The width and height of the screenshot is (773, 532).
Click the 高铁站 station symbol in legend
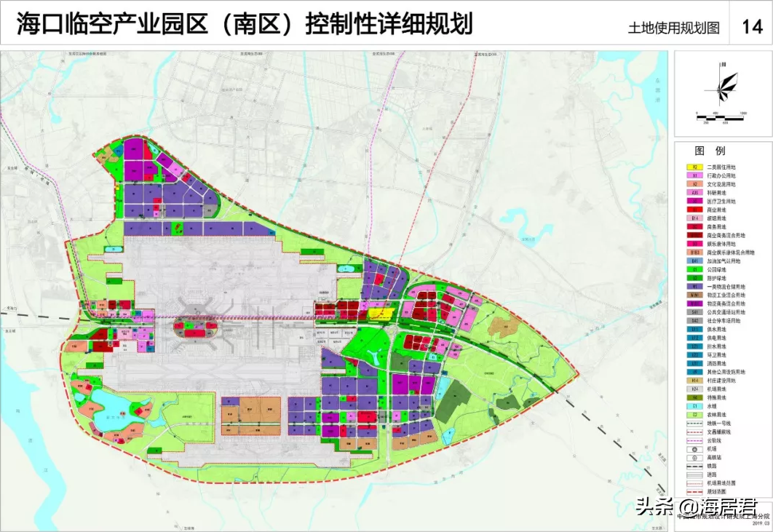[694, 457]
